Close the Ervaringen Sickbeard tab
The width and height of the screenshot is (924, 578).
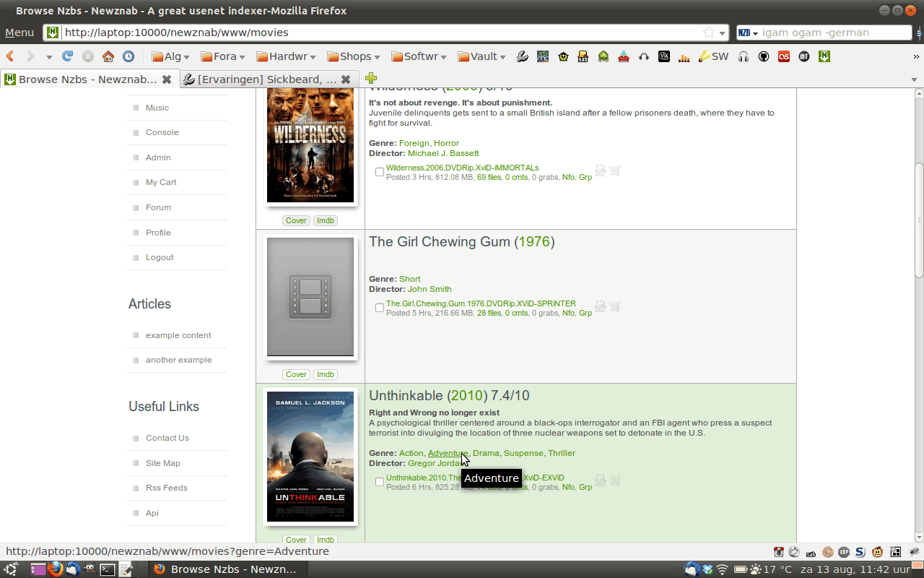click(x=346, y=79)
